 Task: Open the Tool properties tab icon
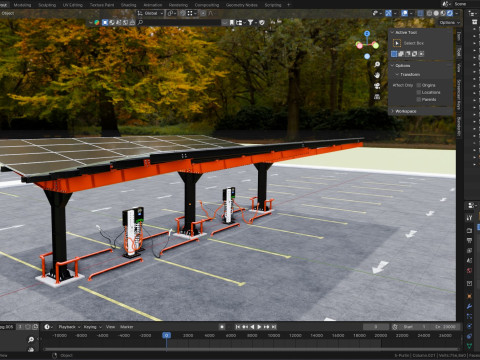point(469,218)
